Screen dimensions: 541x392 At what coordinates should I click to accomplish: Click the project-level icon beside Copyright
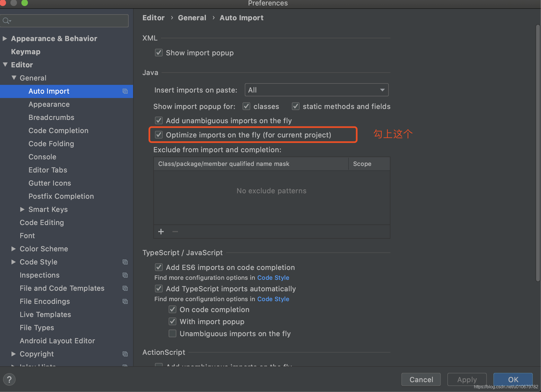coord(125,354)
